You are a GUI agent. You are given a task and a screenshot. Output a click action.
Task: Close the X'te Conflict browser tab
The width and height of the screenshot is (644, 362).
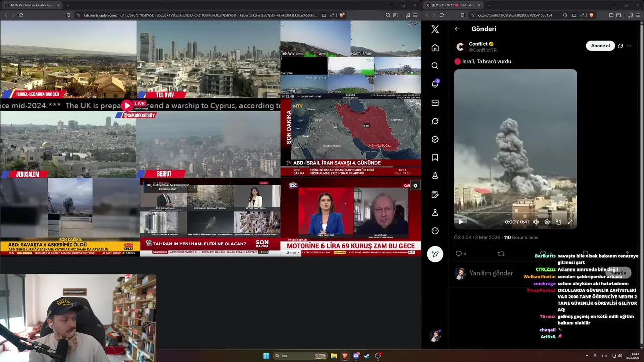coord(479,5)
